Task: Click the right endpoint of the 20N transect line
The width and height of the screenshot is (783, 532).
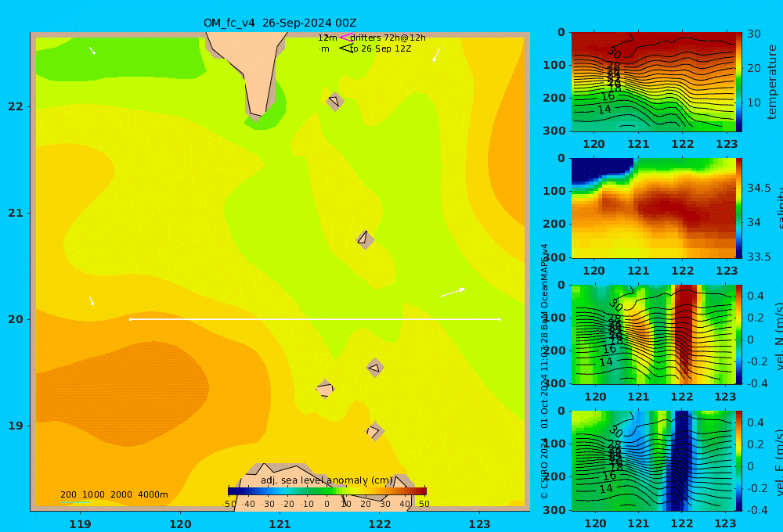Action: tap(500, 319)
